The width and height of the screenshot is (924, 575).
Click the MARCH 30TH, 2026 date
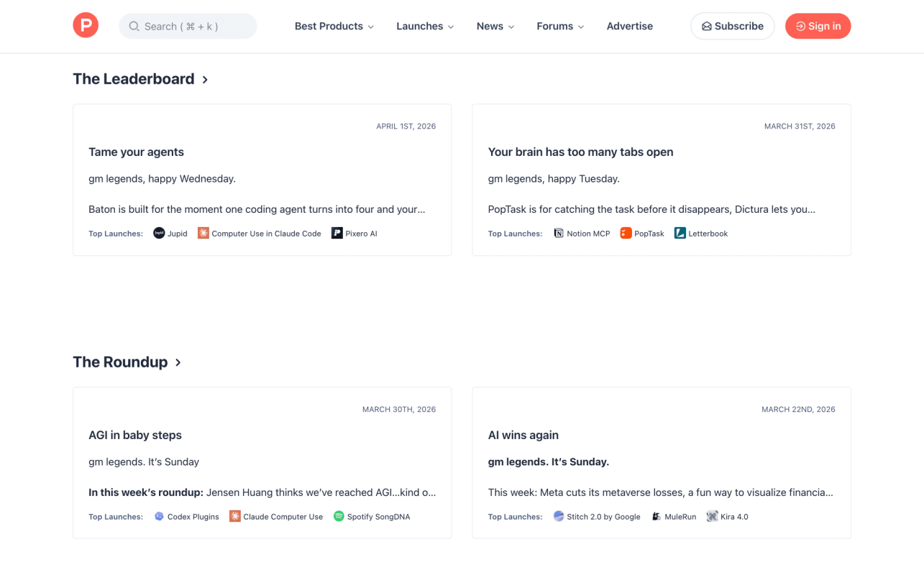point(399,409)
